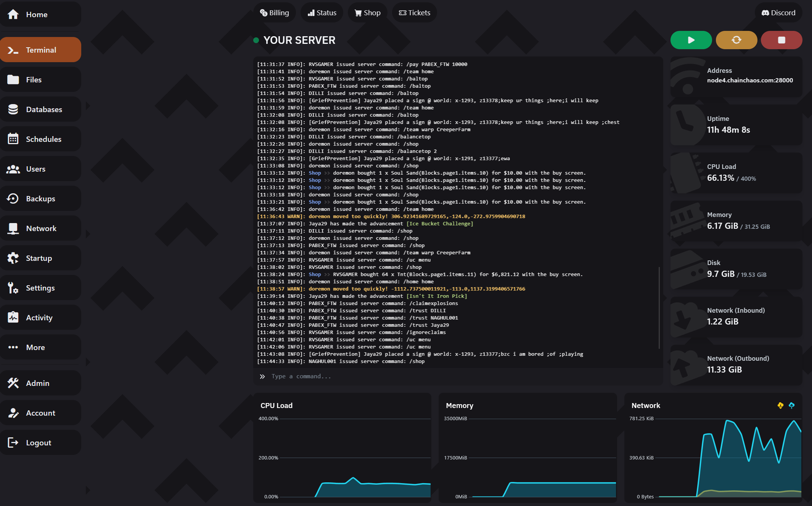Go to Schedules calendar icon
This screenshot has height=506, width=812.
(x=13, y=139)
